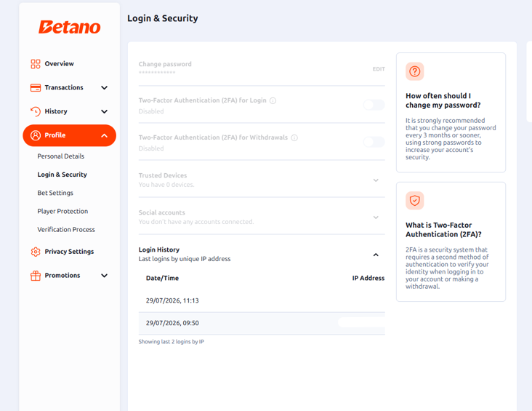This screenshot has height=411, width=532.
Task: Click the Transactions card icon
Action: 36,87
